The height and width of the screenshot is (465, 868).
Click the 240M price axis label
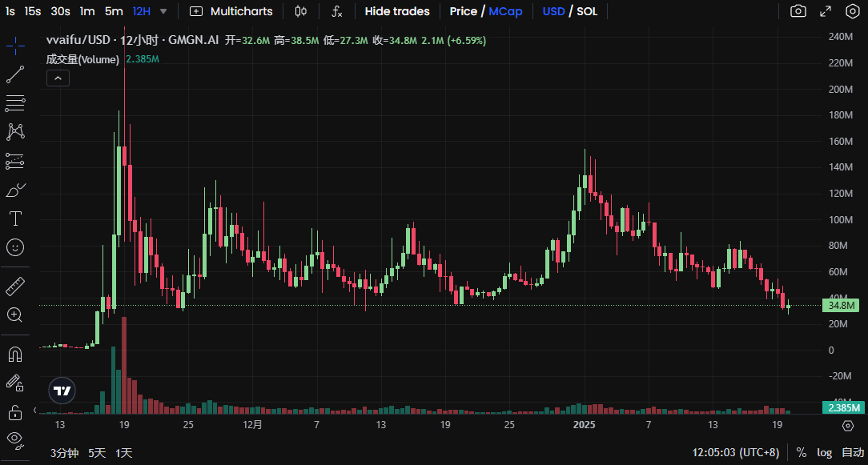[x=840, y=37]
